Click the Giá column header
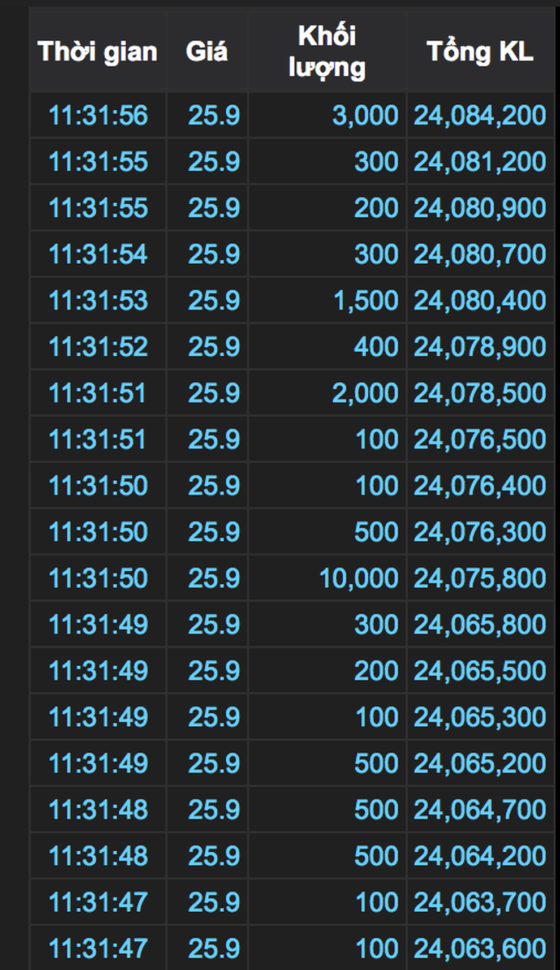This screenshot has height=970, width=560. (207, 52)
